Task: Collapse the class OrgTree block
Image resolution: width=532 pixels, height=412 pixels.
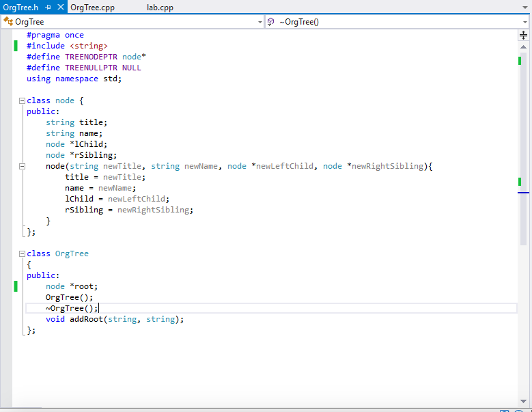Action: [x=22, y=254]
